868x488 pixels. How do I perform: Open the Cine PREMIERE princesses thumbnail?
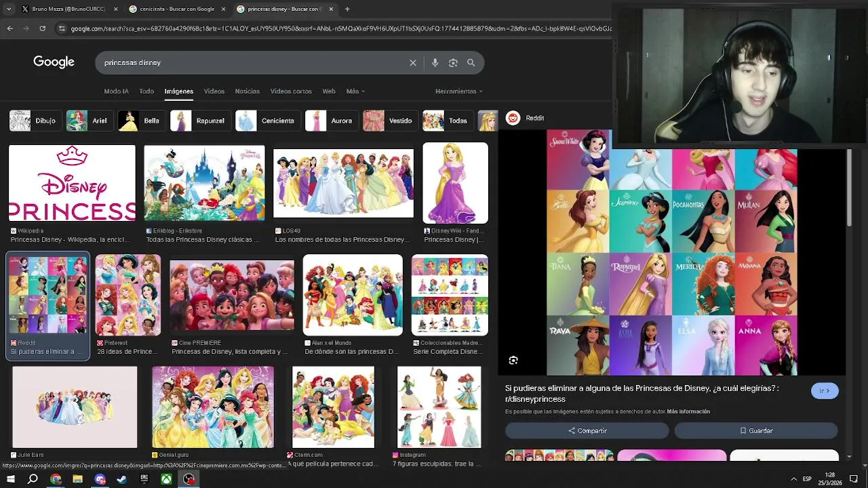click(x=232, y=296)
